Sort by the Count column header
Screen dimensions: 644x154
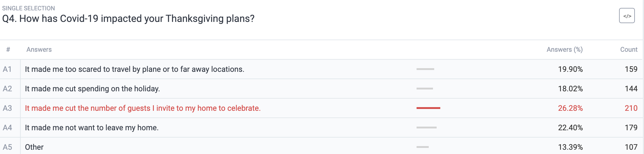(629, 50)
